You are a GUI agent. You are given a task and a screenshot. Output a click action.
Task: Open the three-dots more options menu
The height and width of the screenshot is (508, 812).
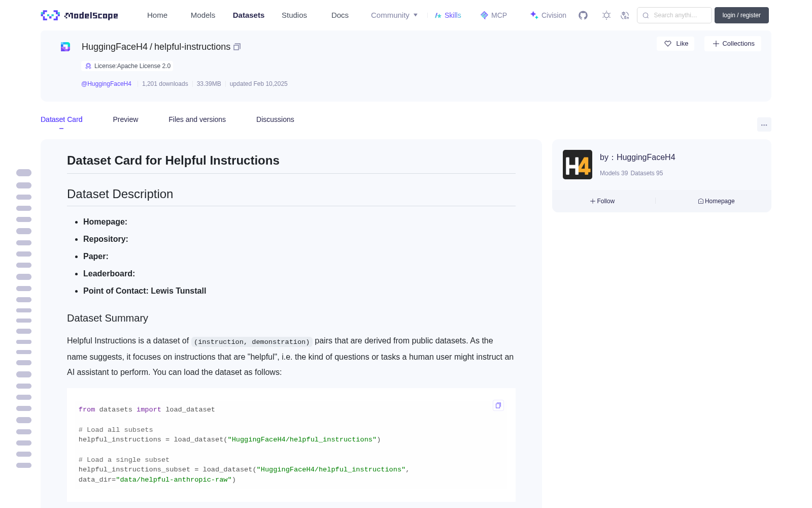(x=764, y=124)
